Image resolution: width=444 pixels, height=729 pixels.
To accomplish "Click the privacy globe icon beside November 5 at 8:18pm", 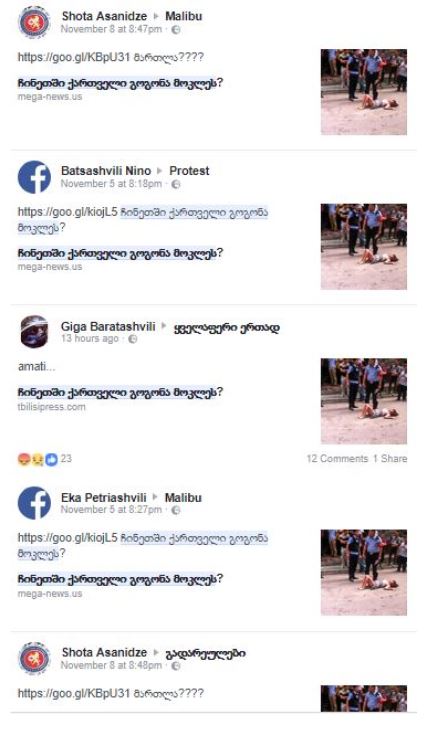I will coord(176,185).
